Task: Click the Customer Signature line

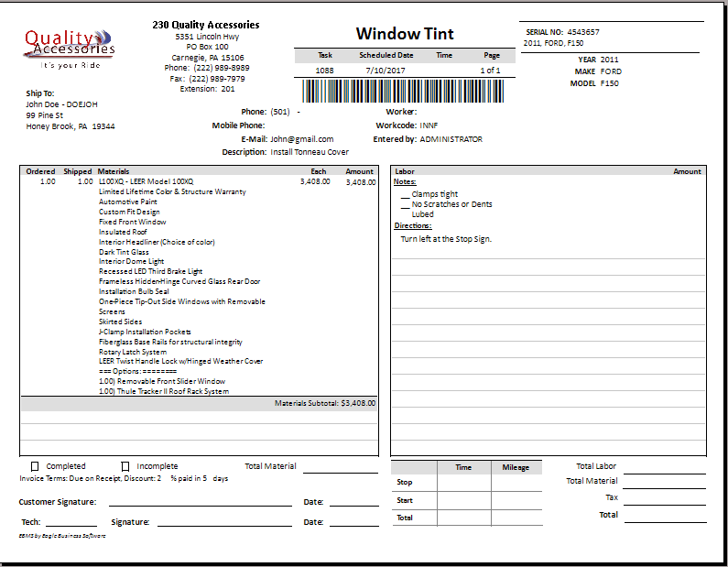Action: (200, 504)
